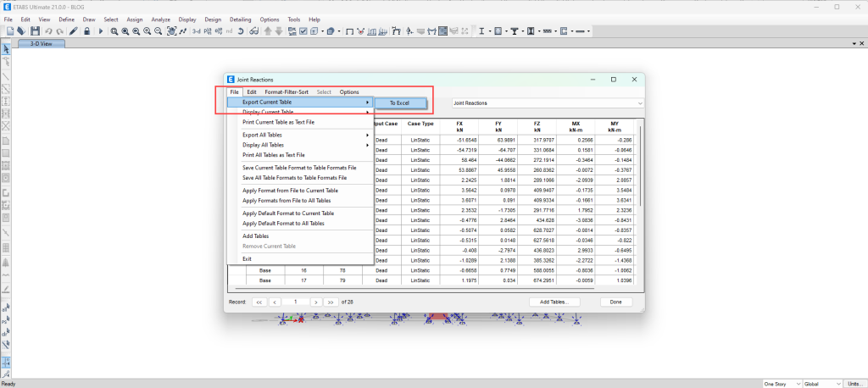Click the set display options checkbox icon

[303, 31]
